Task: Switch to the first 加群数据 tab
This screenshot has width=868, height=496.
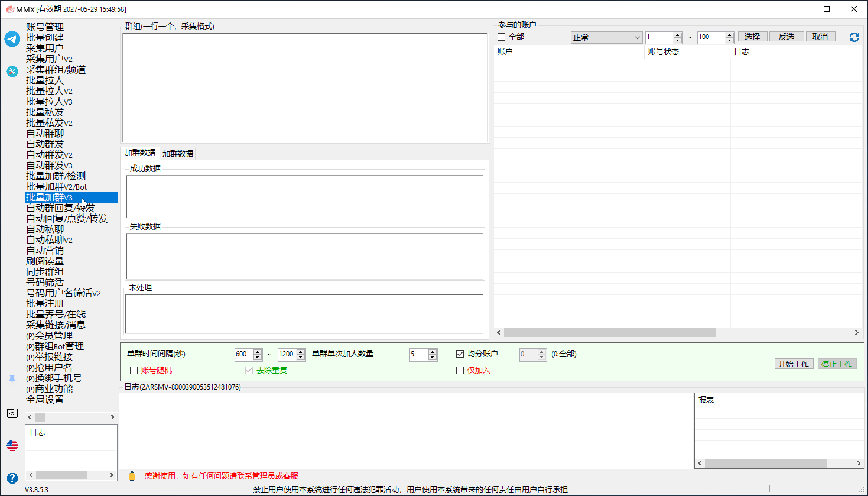Action: pyautogui.click(x=140, y=153)
